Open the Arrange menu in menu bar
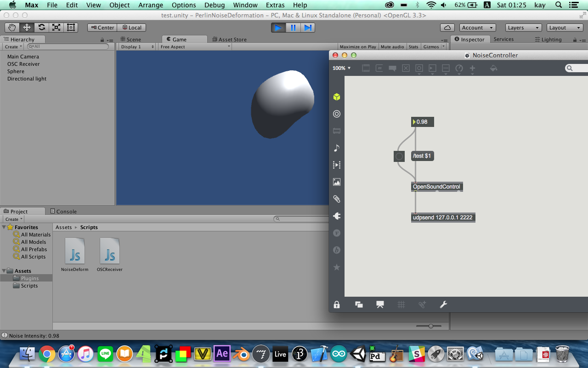The width and height of the screenshot is (588, 368). [151, 5]
